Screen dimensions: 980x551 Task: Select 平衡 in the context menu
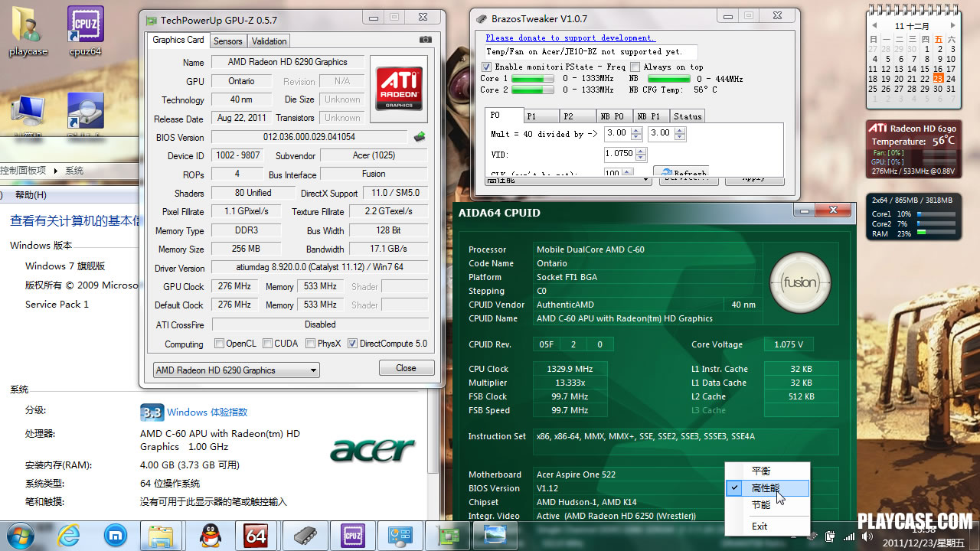767,471
